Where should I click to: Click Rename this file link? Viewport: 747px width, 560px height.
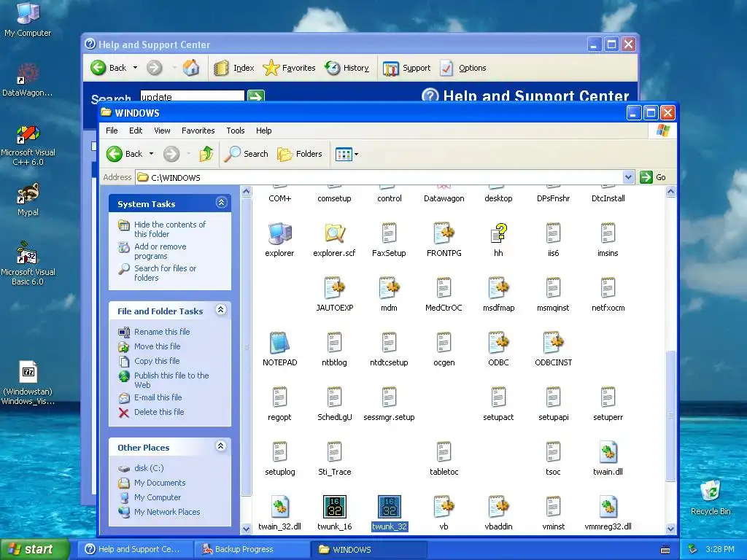click(x=162, y=332)
